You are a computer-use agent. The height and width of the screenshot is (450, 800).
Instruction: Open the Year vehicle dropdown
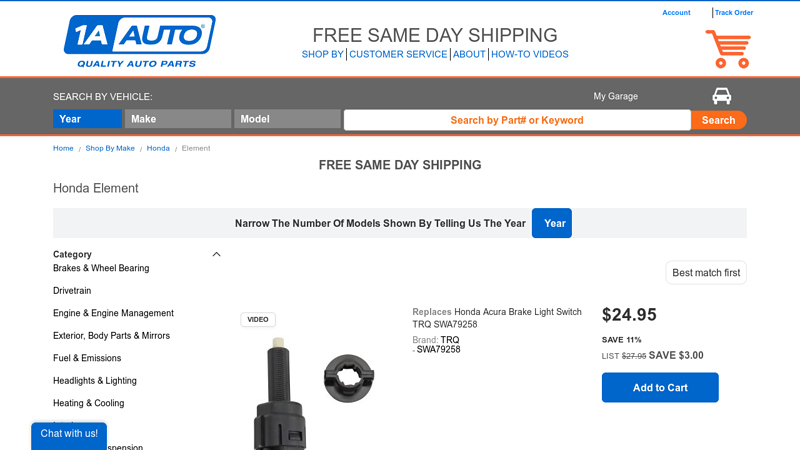[87, 119]
